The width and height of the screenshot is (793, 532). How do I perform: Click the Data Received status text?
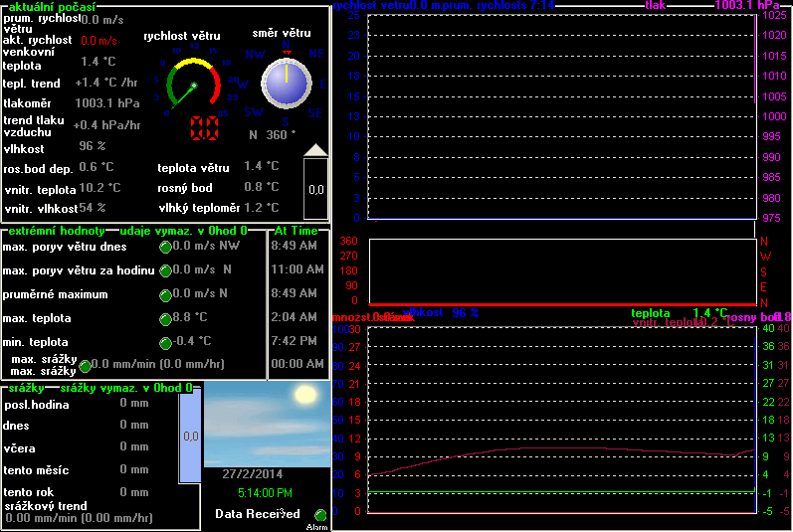click(x=258, y=514)
